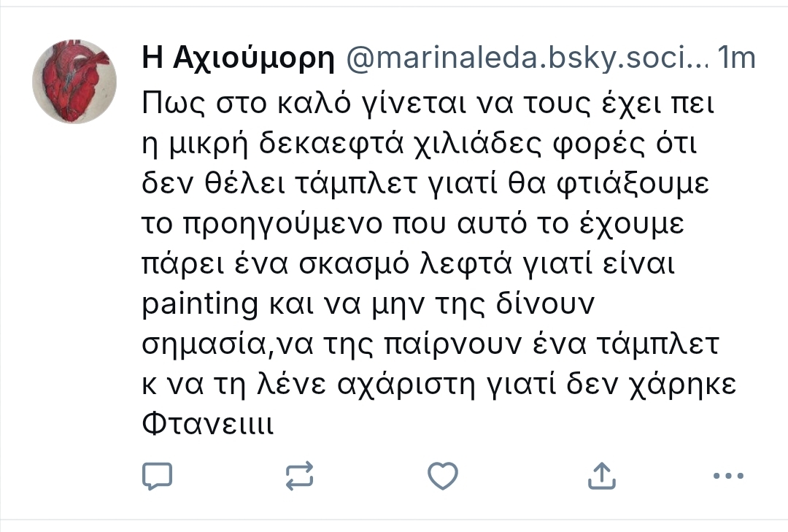Repost this post using the arrows icon
Viewport: 788px width, 532px height.
(x=299, y=476)
